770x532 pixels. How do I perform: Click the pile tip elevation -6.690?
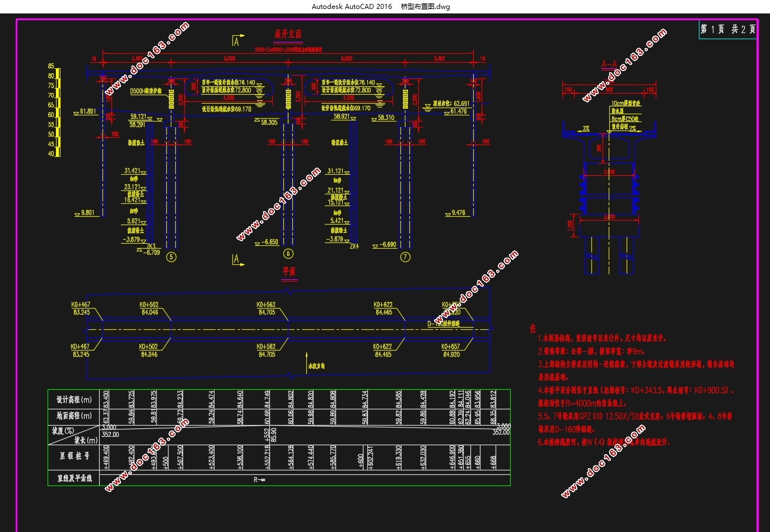[388, 245]
